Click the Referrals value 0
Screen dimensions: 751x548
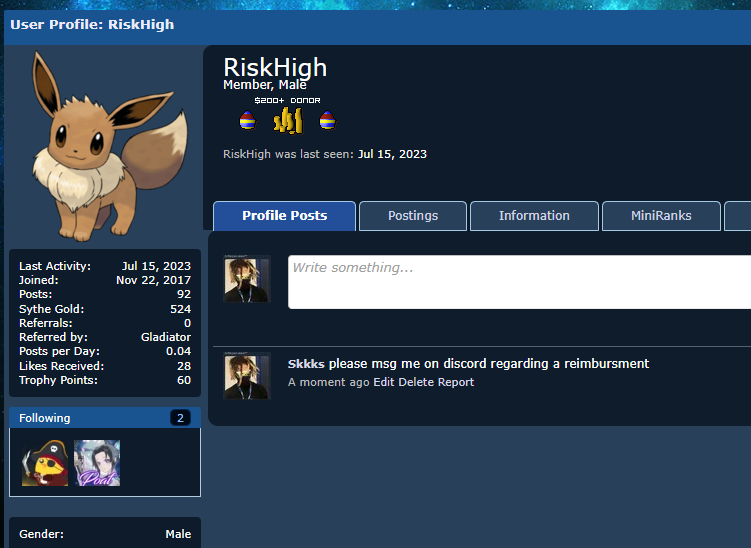(x=187, y=323)
